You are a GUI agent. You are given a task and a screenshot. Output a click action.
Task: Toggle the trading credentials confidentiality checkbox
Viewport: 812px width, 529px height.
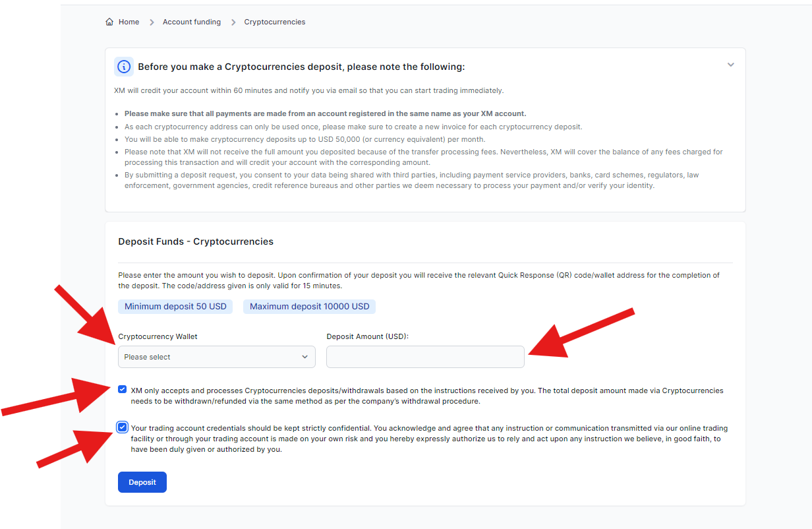122,427
